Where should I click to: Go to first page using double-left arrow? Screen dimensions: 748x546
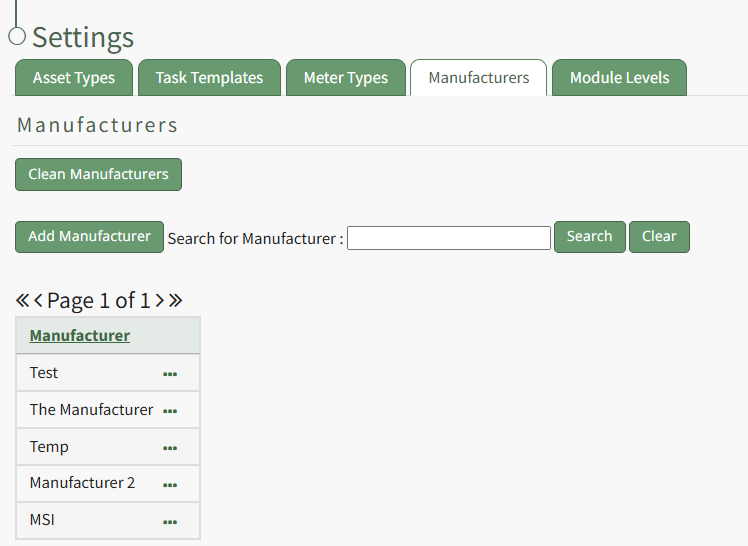23,301
